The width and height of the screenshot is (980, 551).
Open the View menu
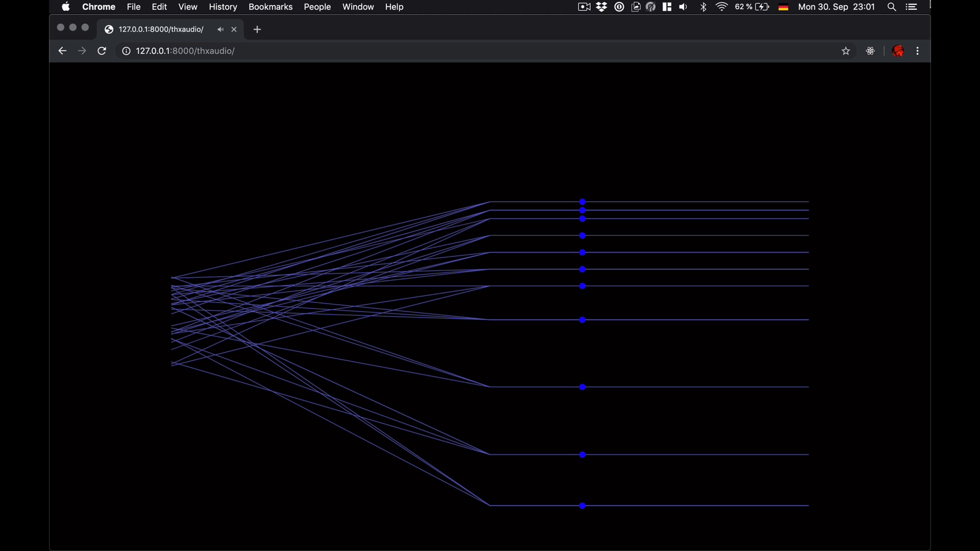pos(188,7)
